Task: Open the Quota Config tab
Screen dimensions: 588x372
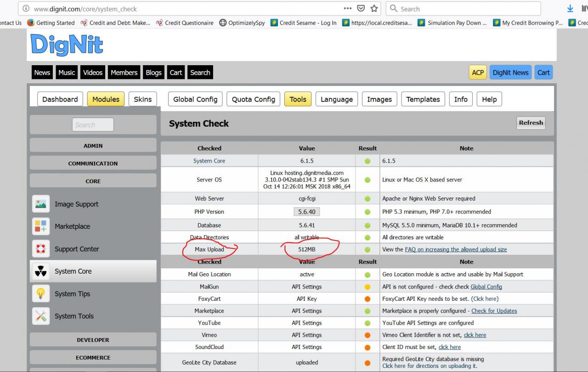Action: click(x=253, y=99)
